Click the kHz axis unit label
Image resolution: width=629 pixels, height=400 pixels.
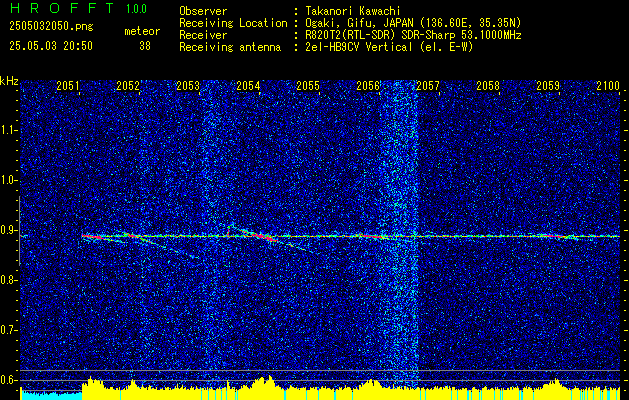click(9, 81)
